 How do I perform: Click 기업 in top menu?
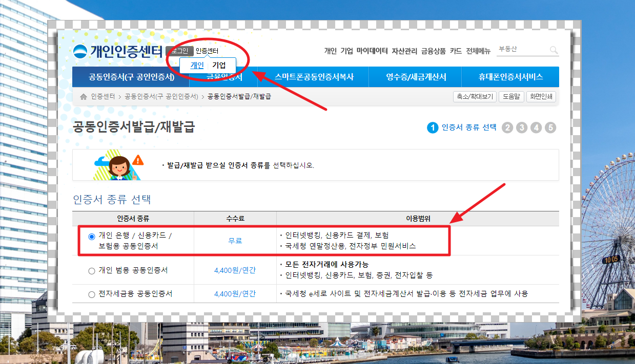point(346,51)
